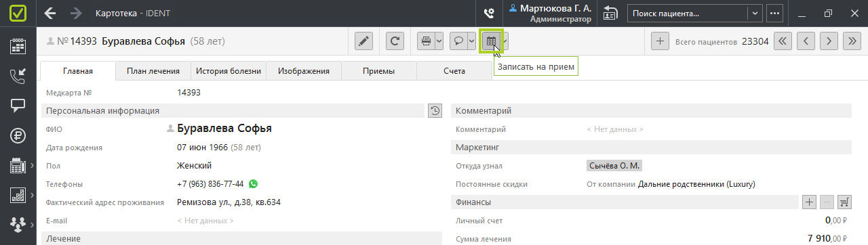The width and height of the screenshot is (868, 245).
Task: Click the phone settings icon in header
Action: tap(488, 14)
